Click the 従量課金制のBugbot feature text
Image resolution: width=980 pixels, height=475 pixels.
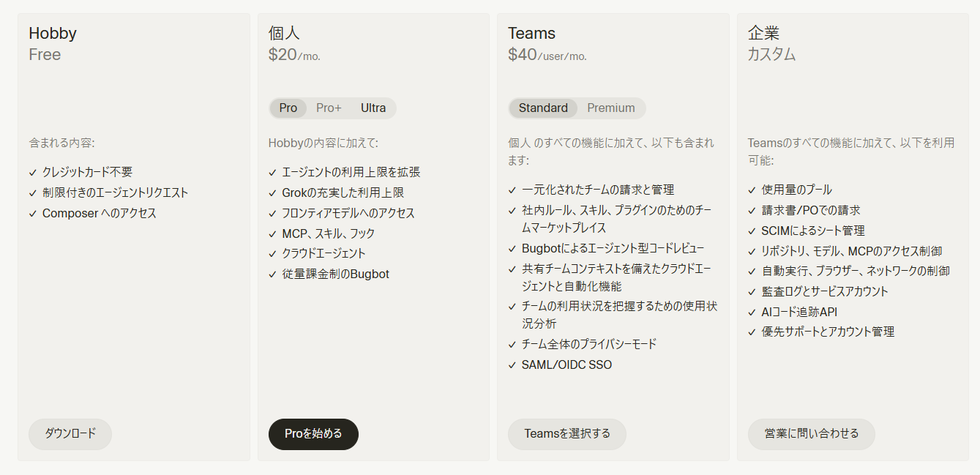point(336,274)
